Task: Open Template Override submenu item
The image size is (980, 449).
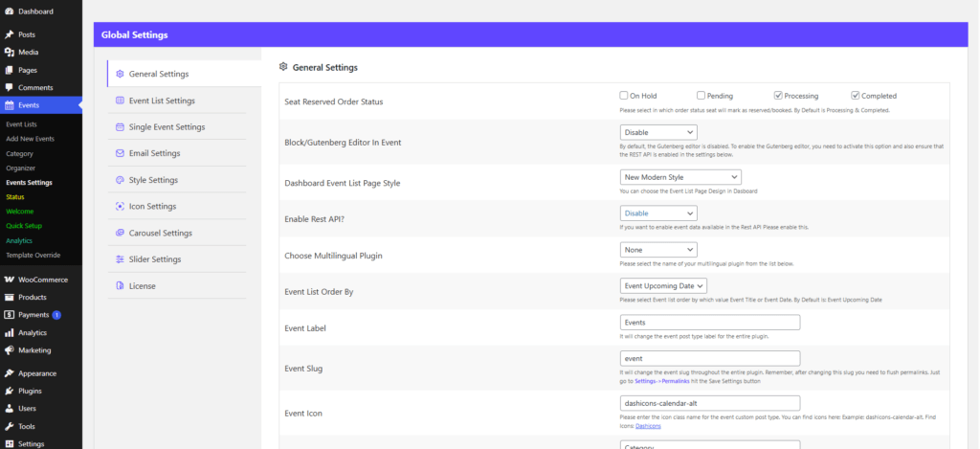Action: pyautogui.click(x=33, y=256)
